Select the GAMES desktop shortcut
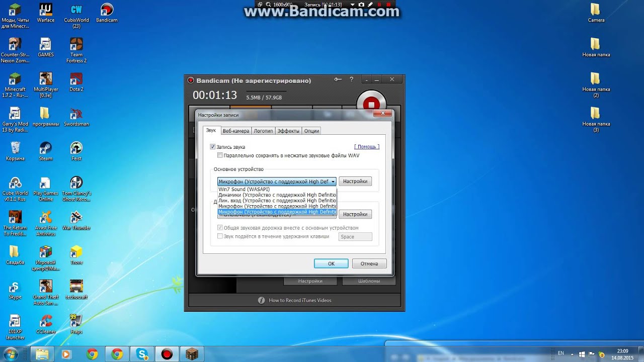Image resolution: width=644 pixels, height=362 pixels. coord(45,47)
